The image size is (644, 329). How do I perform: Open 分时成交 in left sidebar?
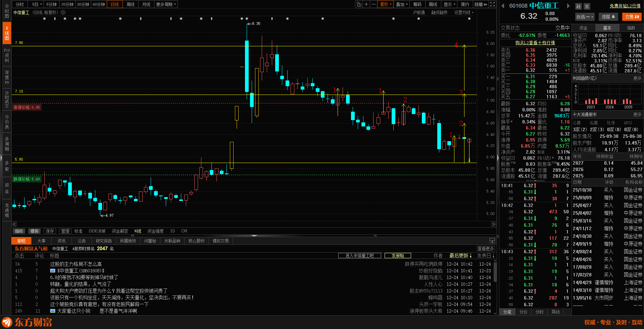click(x=7, y=100)
